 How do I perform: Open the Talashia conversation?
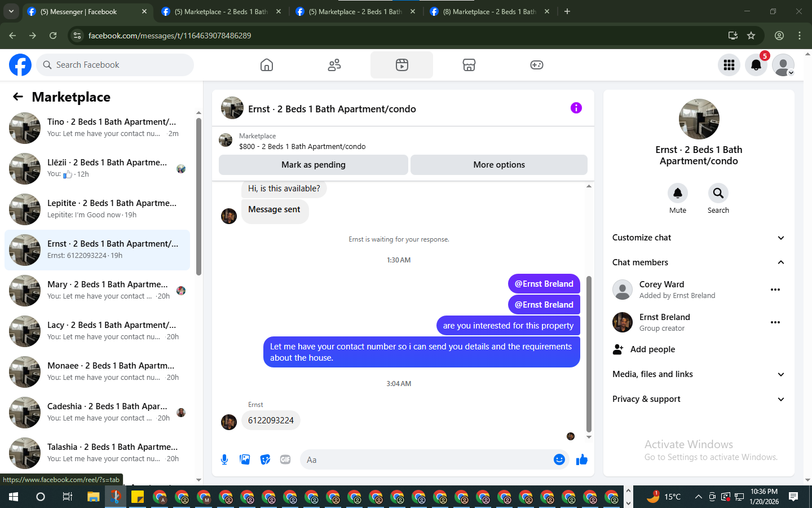tap(97, 453)
